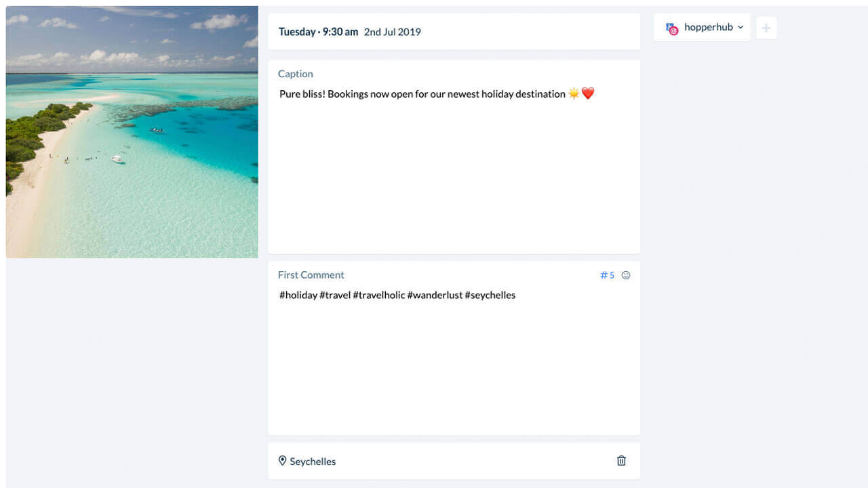The height and width of the screenshot is (488, 868).
Task: Click the Facebook icon on the hopperhub account
Action: tap(669, 26)
